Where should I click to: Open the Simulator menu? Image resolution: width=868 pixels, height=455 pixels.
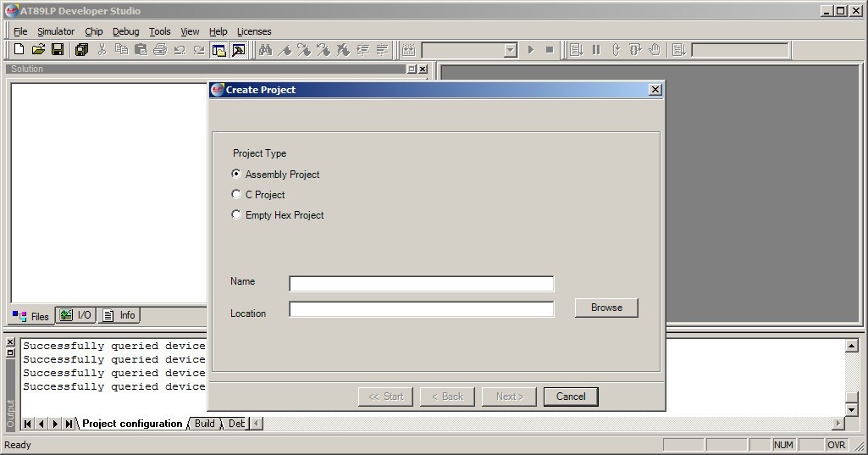click(56, 31)
